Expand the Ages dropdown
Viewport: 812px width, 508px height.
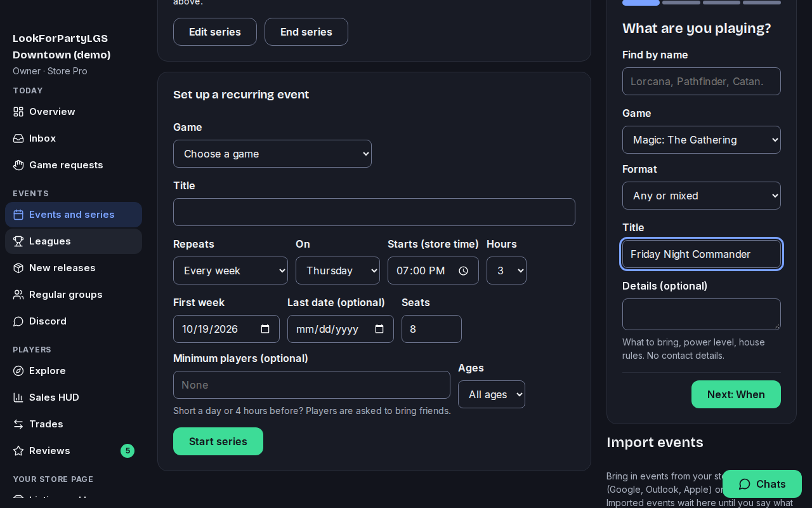[492, 394]
